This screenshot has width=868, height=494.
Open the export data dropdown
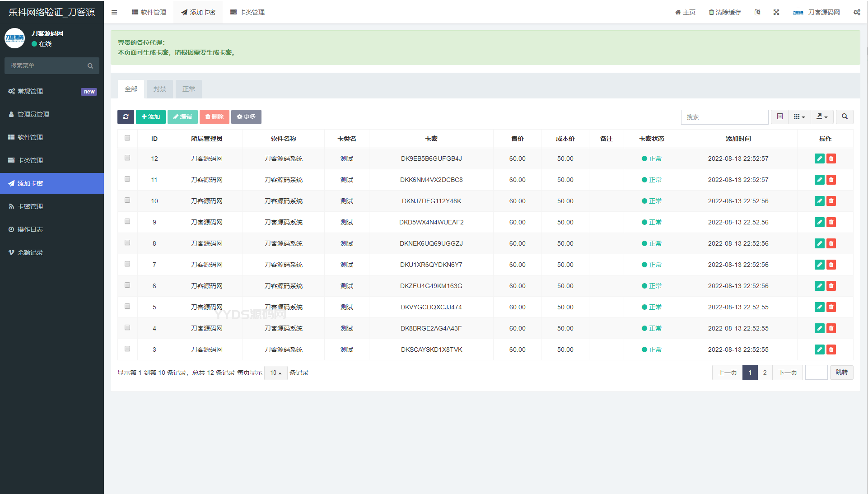(x=821, y=117)
